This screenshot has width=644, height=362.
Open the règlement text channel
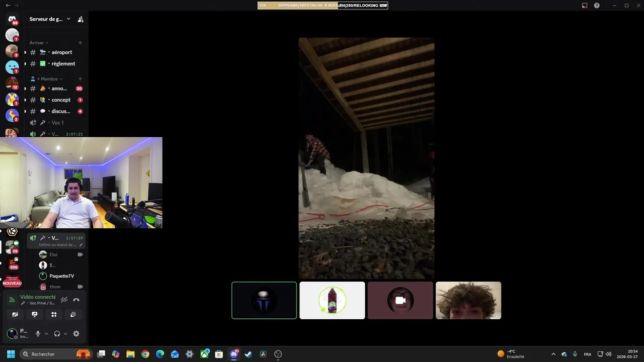pos(56,64)
